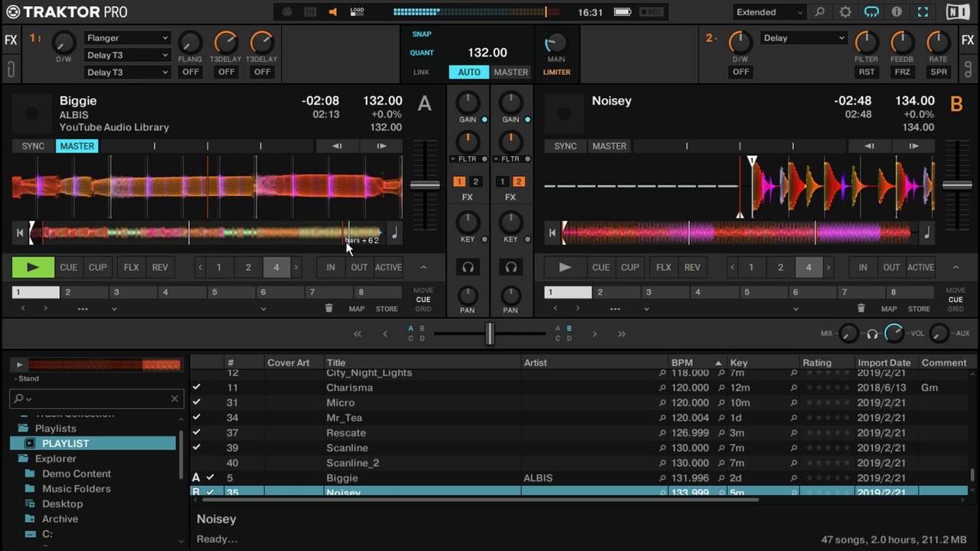The image size is (980, 551).
Task: Open the Flanger effect dropdown
Action: (127, 38)
